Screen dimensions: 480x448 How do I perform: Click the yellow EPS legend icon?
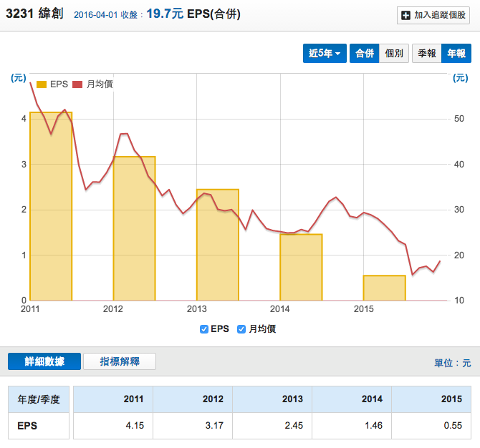41,84
